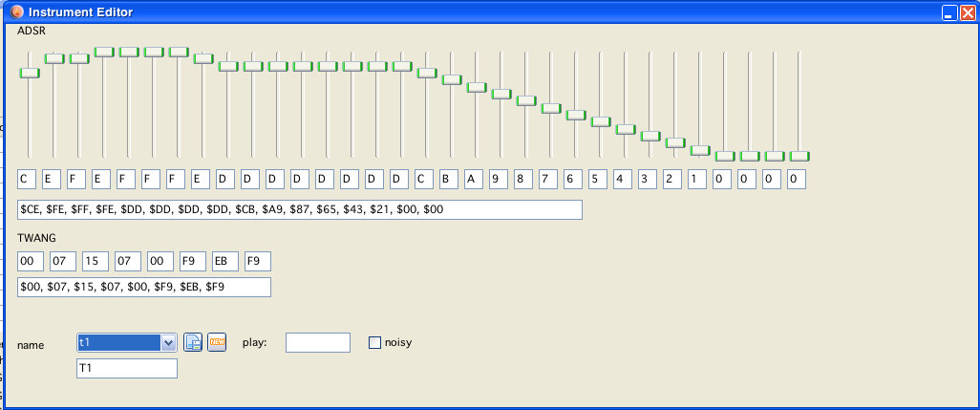Viewport: 980px width, 410px height.
Task: Click the ADSR hex string text field
Action: click(299, 209)
